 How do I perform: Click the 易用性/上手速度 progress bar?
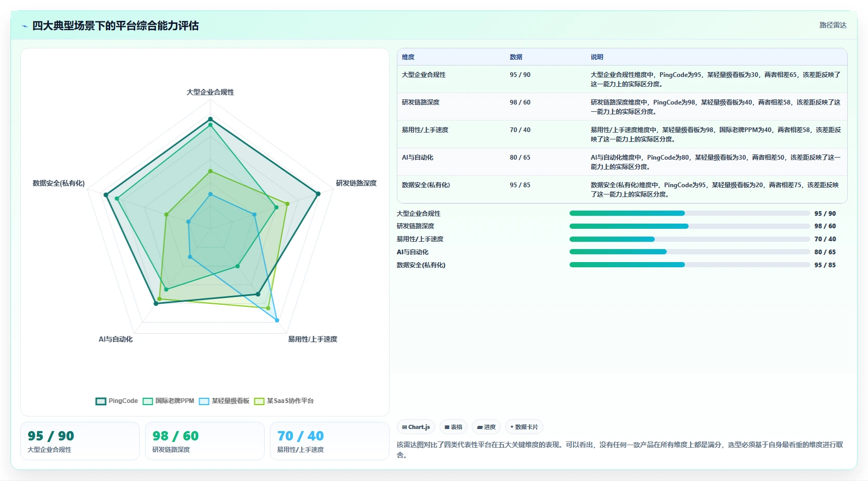[x=690, y=239]
